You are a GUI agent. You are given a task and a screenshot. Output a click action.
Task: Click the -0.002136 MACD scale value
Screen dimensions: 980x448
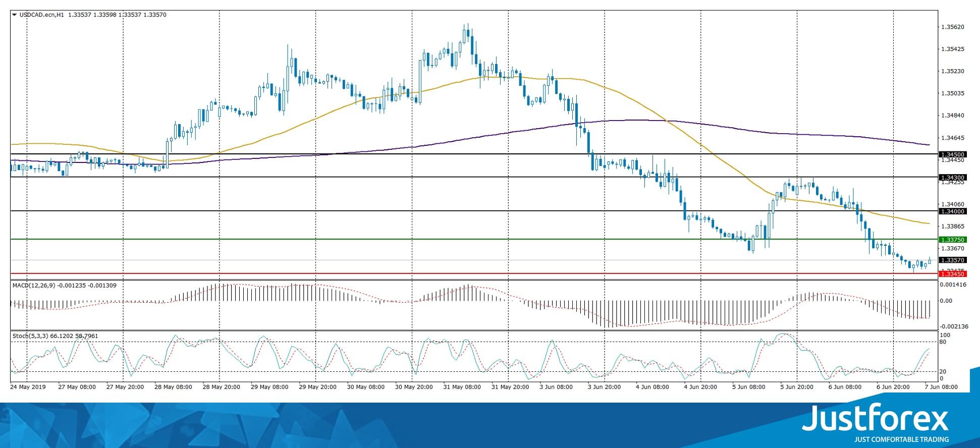coord(953,326)
